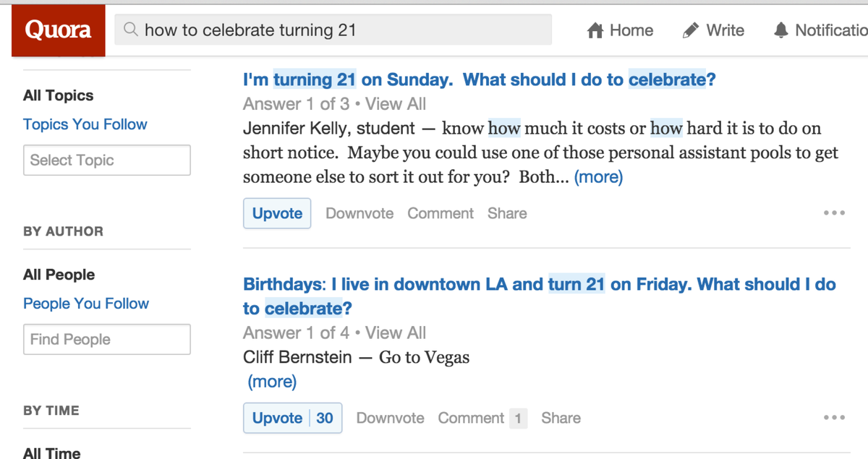Click the Find People field
The height and width of the screenshot is (459, 868).
pyautogui.click(x=107, y=340)
